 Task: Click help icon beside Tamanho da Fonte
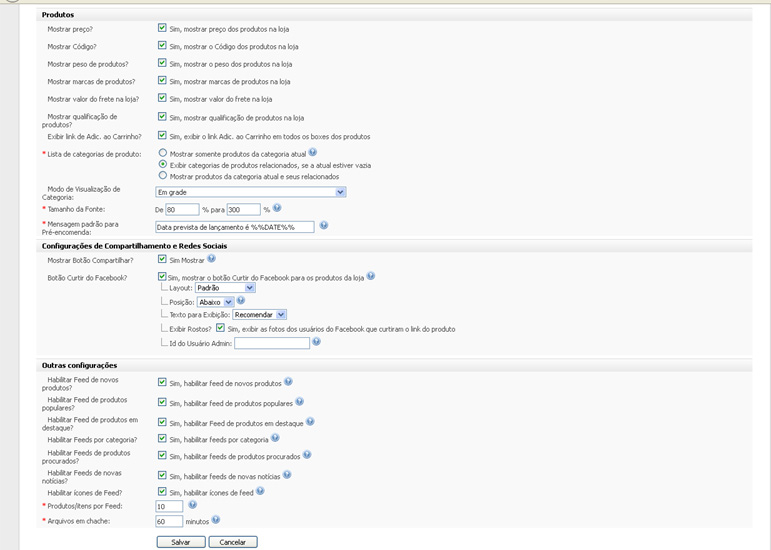coord(277,208)
